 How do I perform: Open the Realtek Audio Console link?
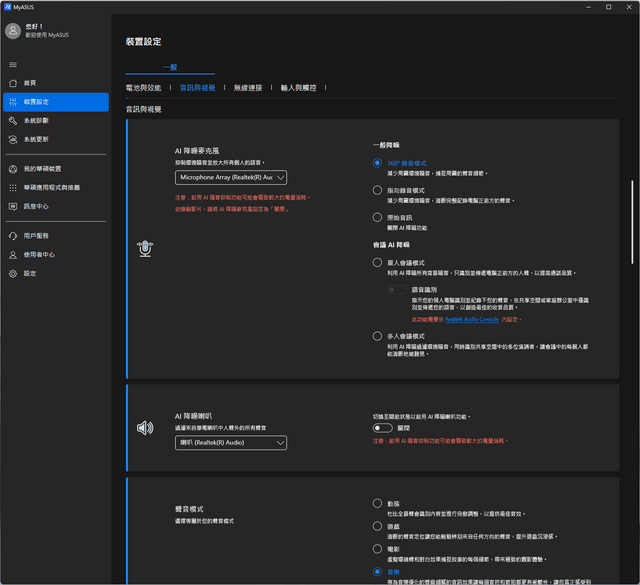click(472, 319)
